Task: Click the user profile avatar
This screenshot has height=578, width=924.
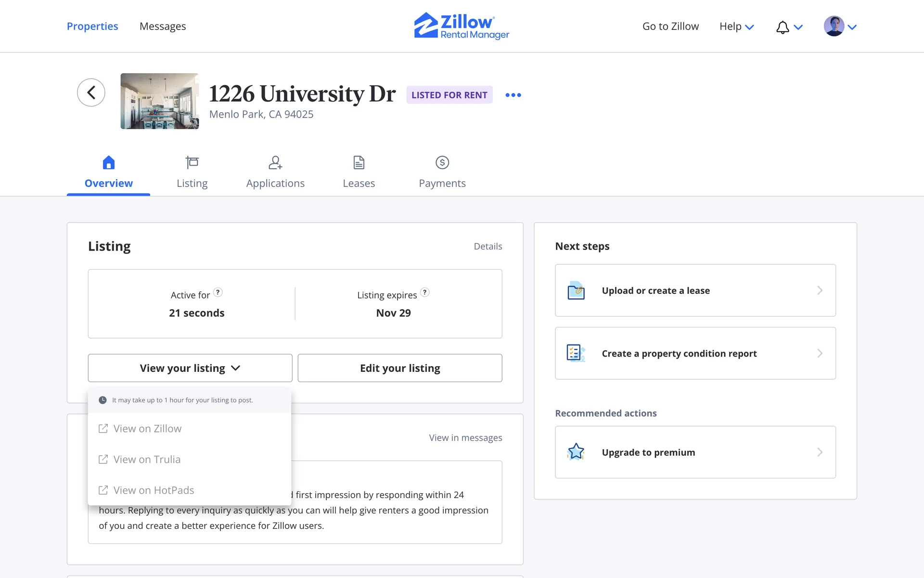Action: coord(834,26)
